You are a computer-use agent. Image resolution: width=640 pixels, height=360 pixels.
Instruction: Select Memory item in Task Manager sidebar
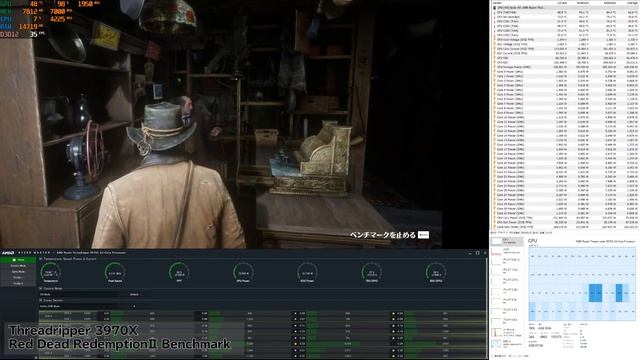pos(507,251)
